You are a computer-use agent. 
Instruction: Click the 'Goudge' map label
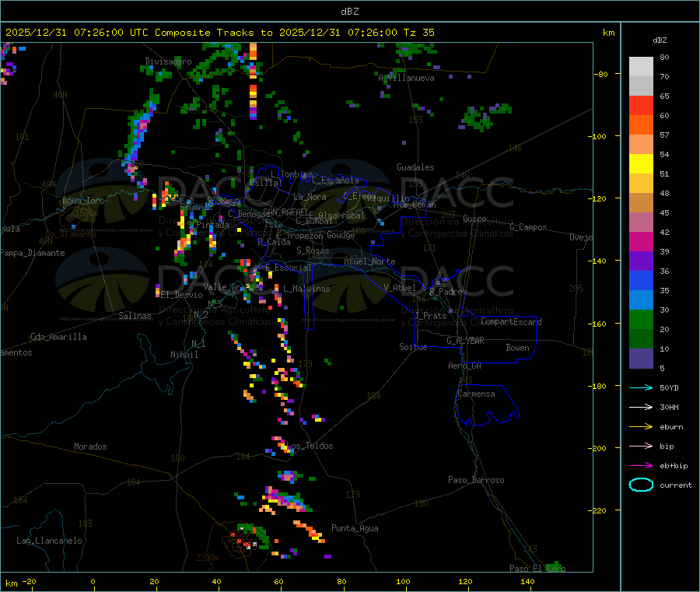click(341, 235)
